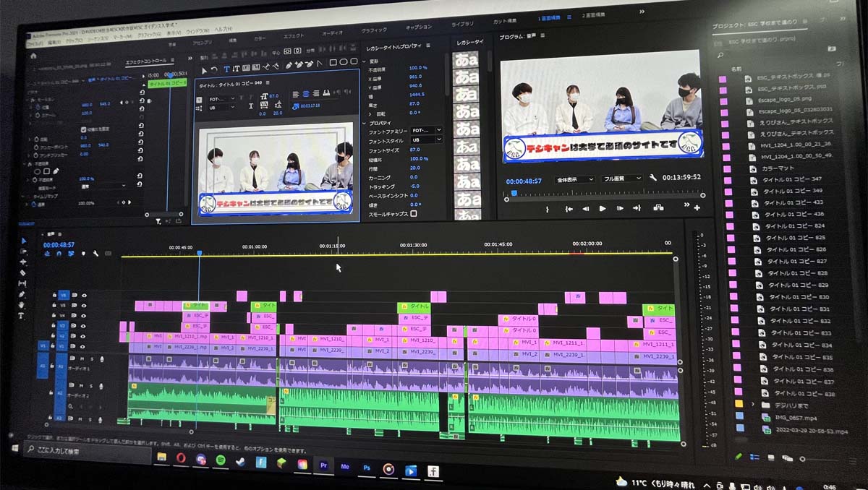This screenshot has width=868, height=490.
Task: Choose the Hand tool in timeline toolbar
Action: click(22, 305)
